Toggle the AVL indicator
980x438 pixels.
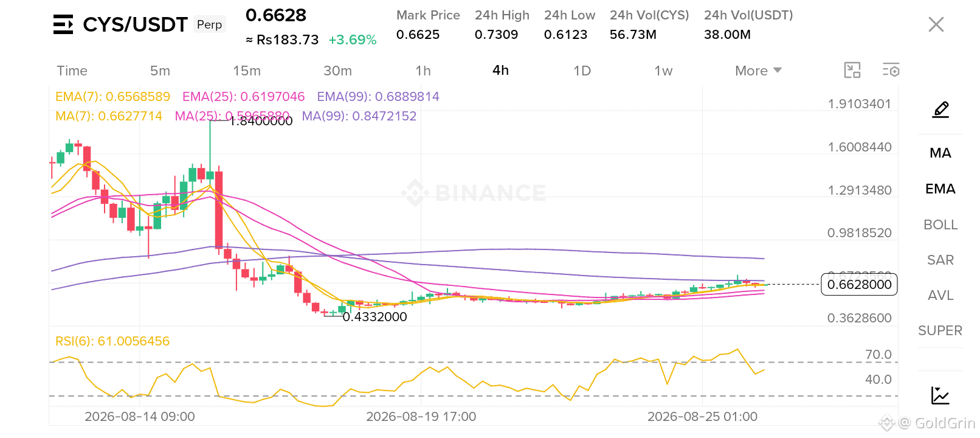click(940, 295)
